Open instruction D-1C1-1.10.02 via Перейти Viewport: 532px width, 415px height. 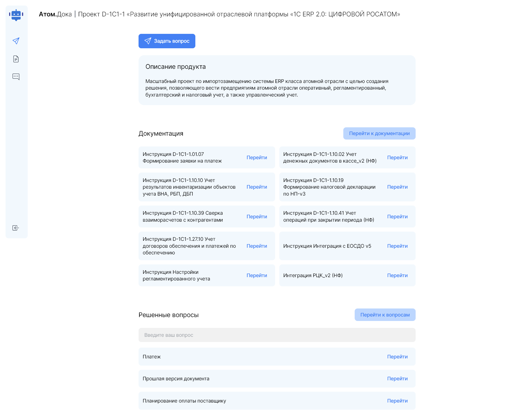point(397,158)
